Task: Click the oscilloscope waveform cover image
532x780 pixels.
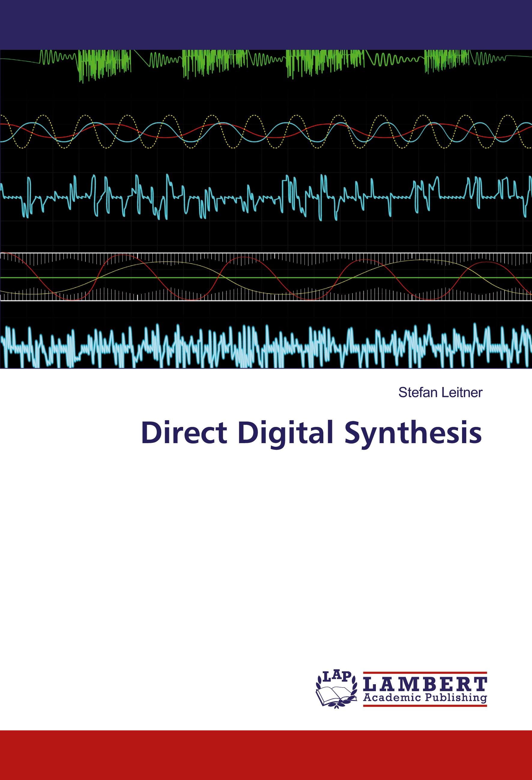Action: [266, 209]
